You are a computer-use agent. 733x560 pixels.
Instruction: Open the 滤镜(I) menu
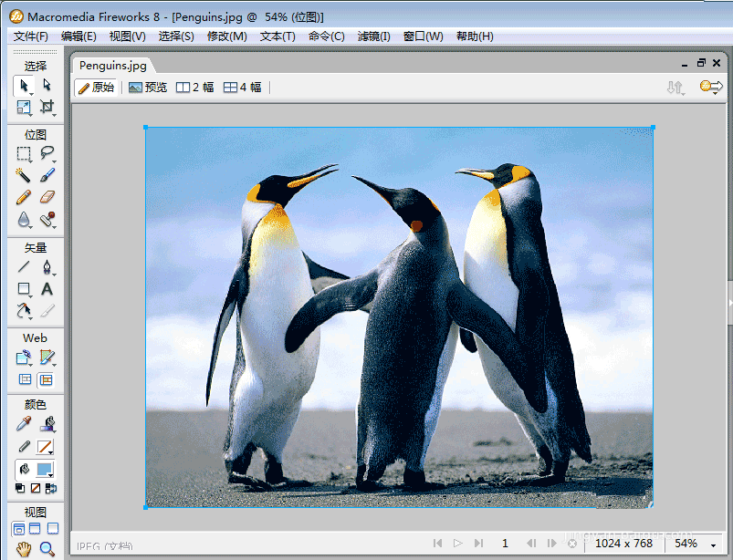(x=373, y=36)
